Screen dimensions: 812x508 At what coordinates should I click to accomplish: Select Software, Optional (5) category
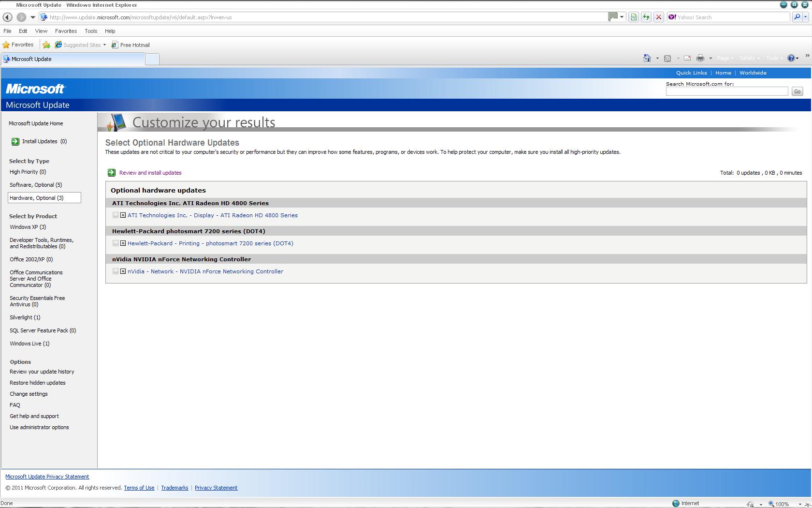[x=36, y=185]
